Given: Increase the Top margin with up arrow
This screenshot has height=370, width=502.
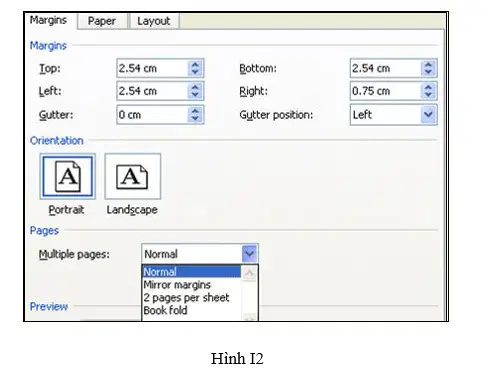Looking at the screenshot, I should (x=195, y=65).
